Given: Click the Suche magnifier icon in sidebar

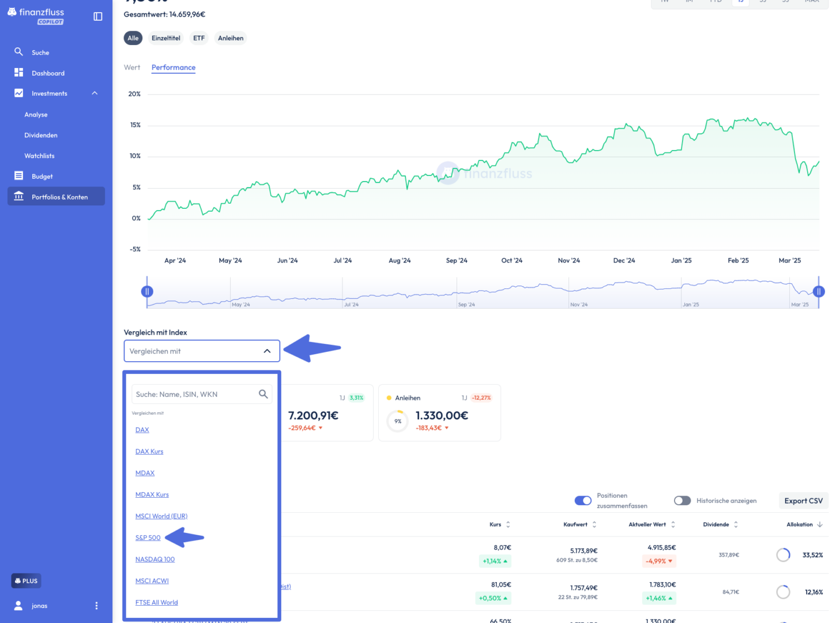Looking at the screenshot, I should tap(18, 52).
